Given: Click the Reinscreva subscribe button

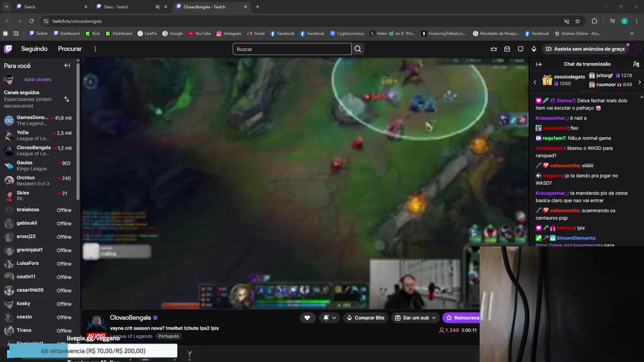Looking at the screenshot, I should click(461, 318).
